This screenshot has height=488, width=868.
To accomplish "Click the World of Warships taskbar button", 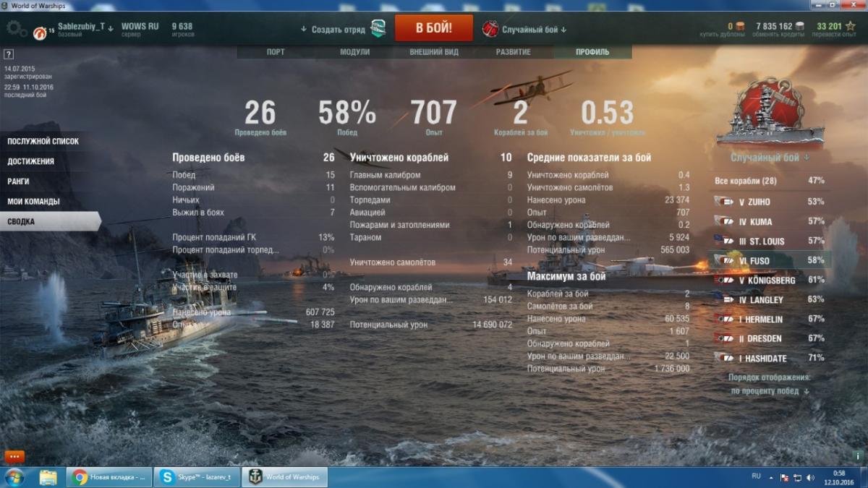I will click(285, 477).
